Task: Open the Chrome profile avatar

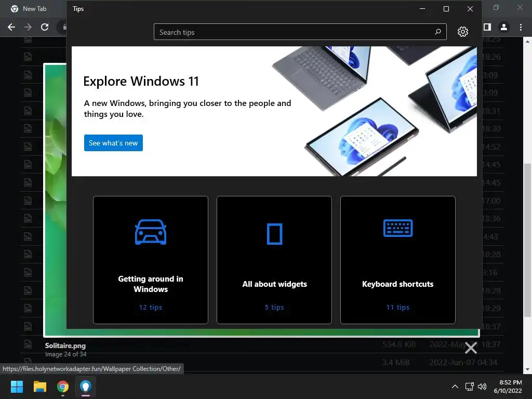Action: pyautogui.click(x=504, y=27)
